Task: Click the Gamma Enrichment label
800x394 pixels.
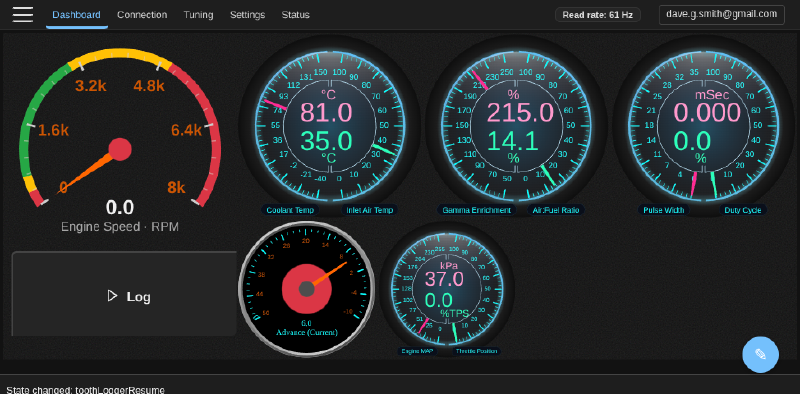Action: point(477,210)
